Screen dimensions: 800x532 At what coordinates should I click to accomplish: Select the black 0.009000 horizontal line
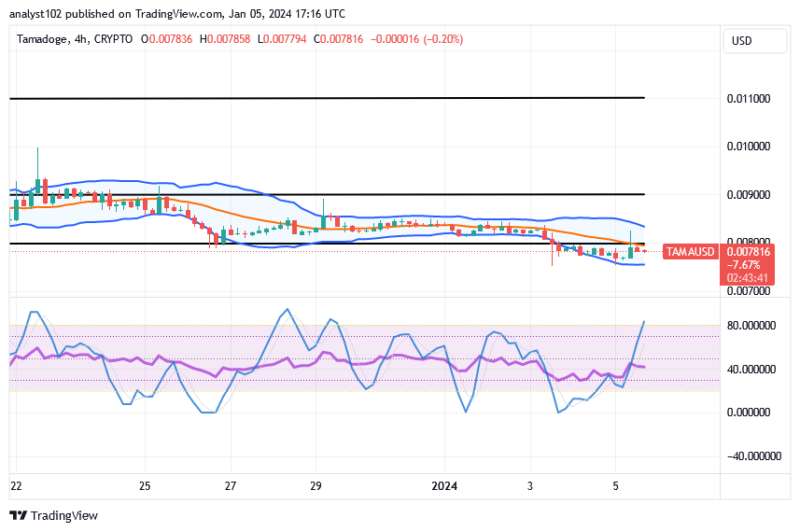tap(420, 194)
